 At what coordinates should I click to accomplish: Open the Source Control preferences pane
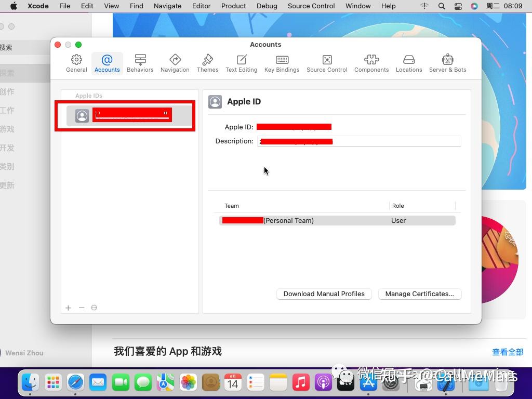click(327, 63)
